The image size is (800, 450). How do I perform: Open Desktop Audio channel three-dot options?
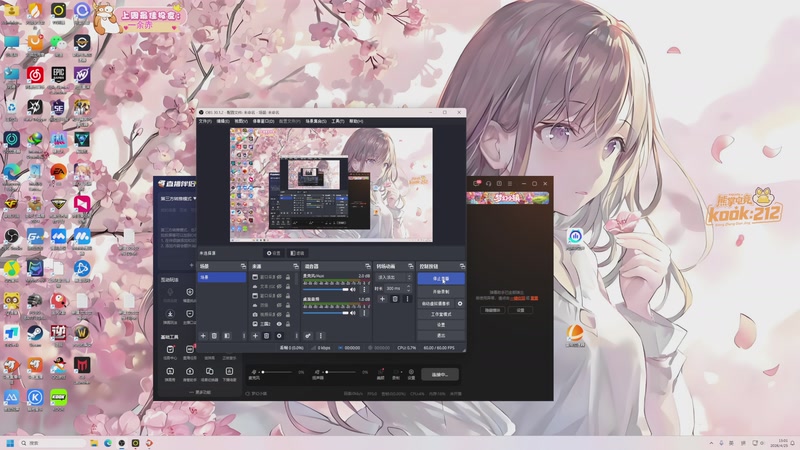click(364, 313)
